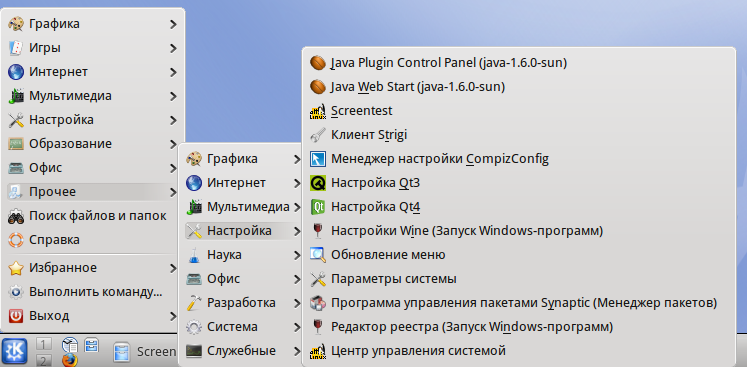The width and height of the screenshot is (747, 367).
Task: Click the Центр управления системой icon
Action: [x=317, y=351]
